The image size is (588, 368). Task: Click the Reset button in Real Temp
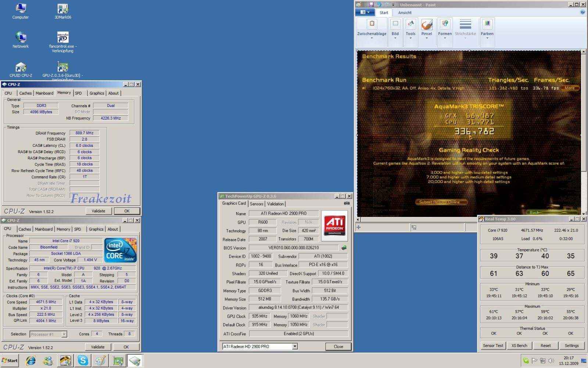click(545, 346)
